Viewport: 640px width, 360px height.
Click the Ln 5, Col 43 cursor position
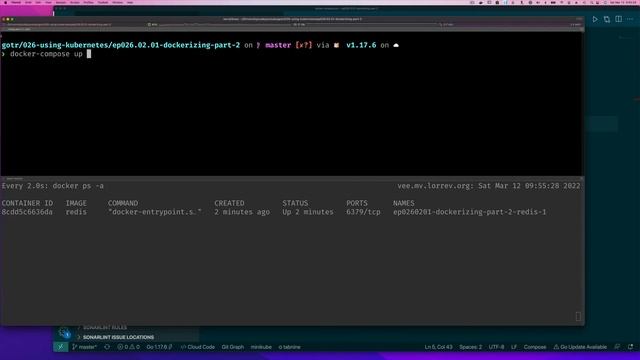[438, 347]
